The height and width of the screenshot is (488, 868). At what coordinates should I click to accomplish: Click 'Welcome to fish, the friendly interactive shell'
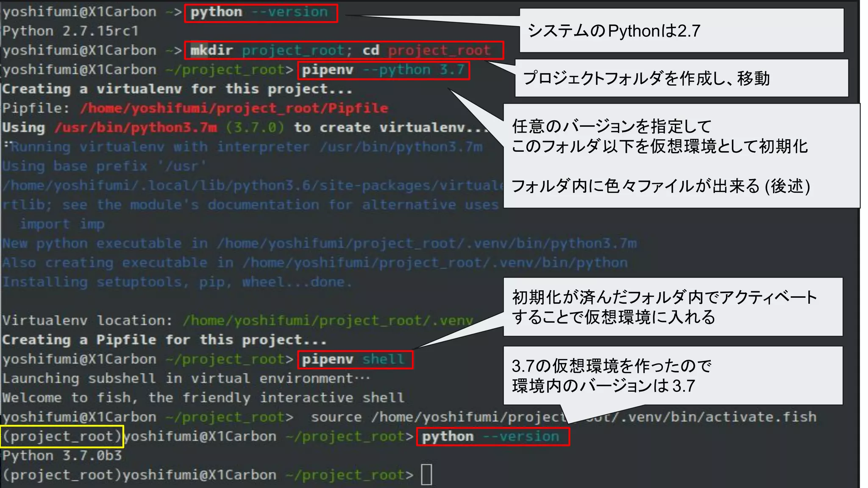[x=203, y=398]
